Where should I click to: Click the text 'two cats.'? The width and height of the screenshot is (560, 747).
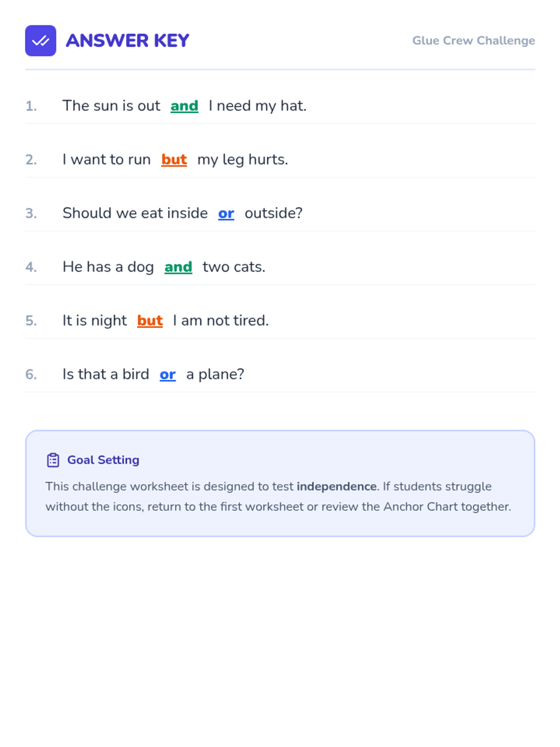tap(234, 267)
